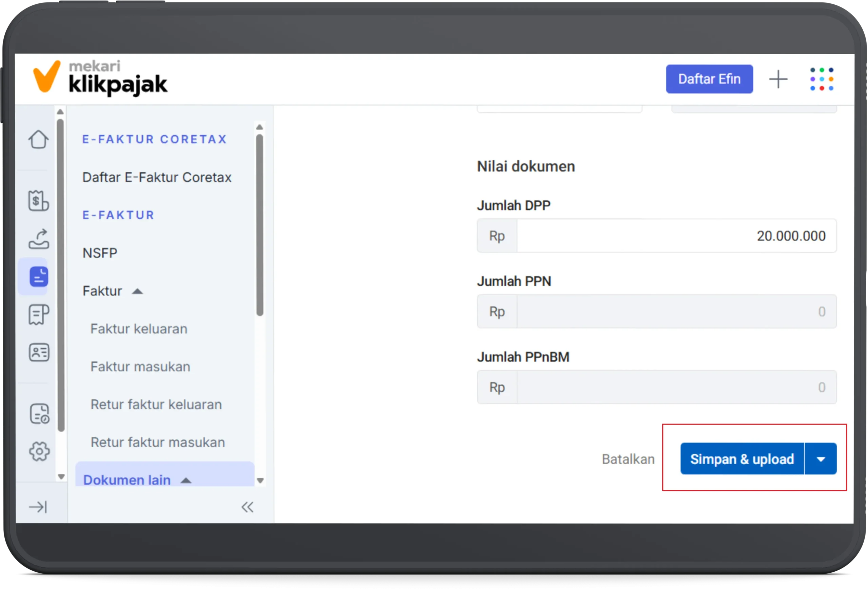Click the ID card contacts icon
Viewport: 868px width, 592px height.
(x=39, y=352)
